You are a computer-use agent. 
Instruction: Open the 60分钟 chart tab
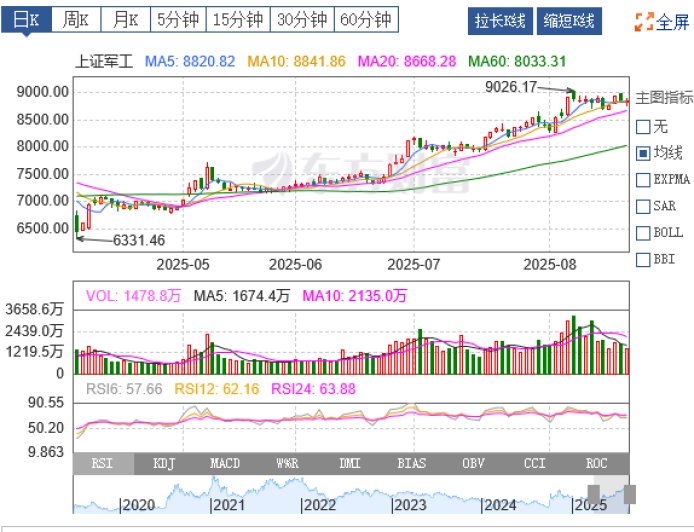364,19
